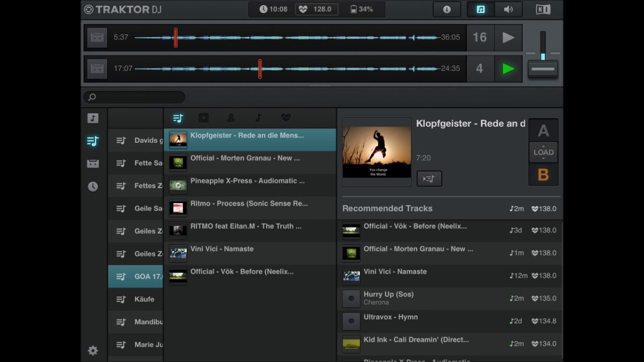The height and width of the screenshot is (362, 644).
Task: Load track to deck B
Action: 543,174
